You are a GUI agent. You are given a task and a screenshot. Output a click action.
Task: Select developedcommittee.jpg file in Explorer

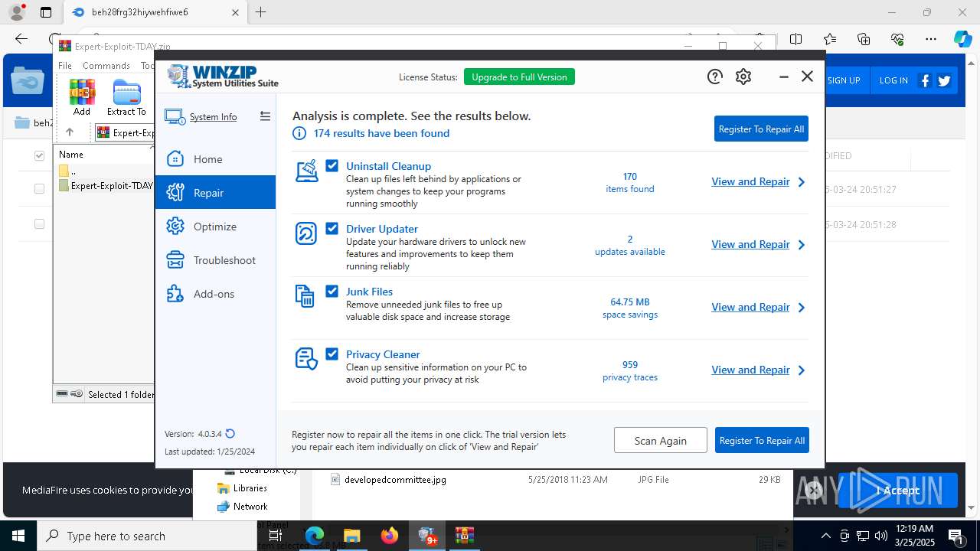pyautogui.click(x=395, y=479)
